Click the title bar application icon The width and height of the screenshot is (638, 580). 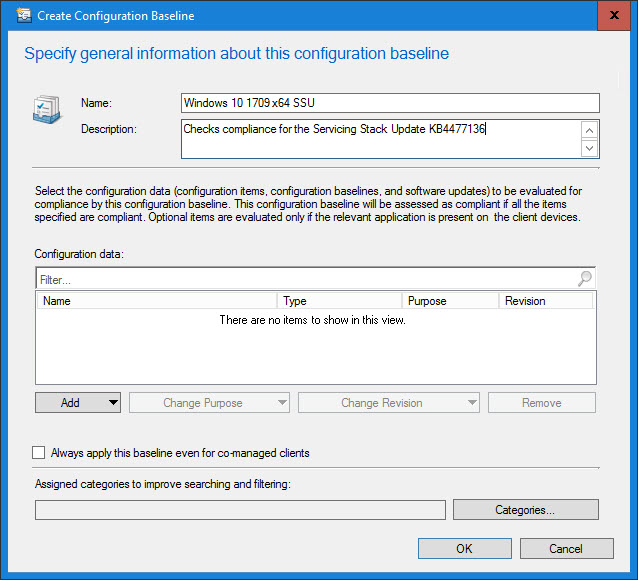coord(14,16)
